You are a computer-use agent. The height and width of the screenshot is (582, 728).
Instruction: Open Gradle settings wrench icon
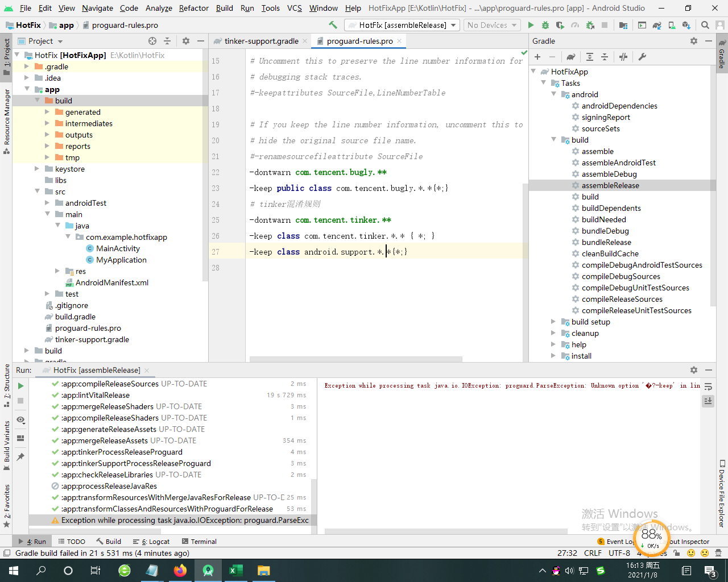click(x=642, y=57)
